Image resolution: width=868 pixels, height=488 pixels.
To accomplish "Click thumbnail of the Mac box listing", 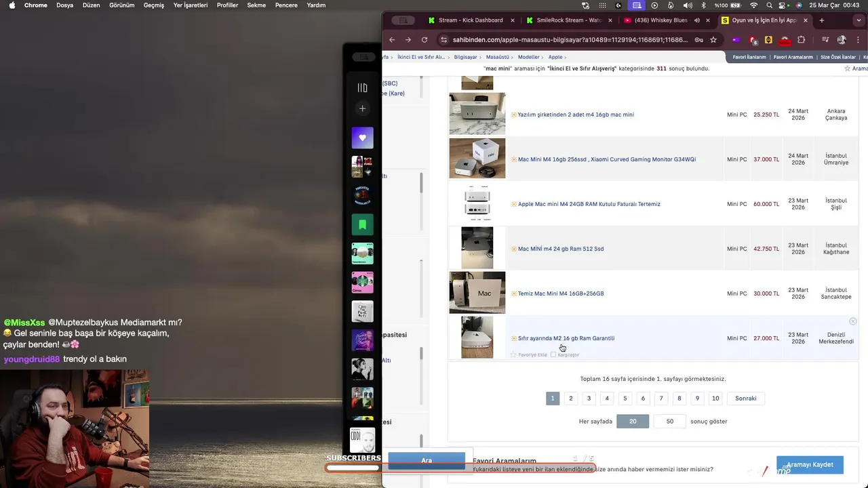I will point(477,293).
